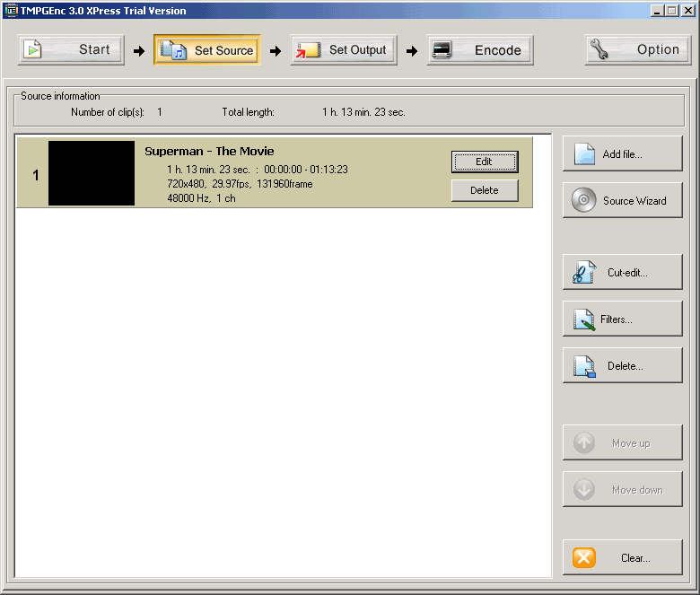
Task: Click the Encode filmstrip icon
Action: 442,50
